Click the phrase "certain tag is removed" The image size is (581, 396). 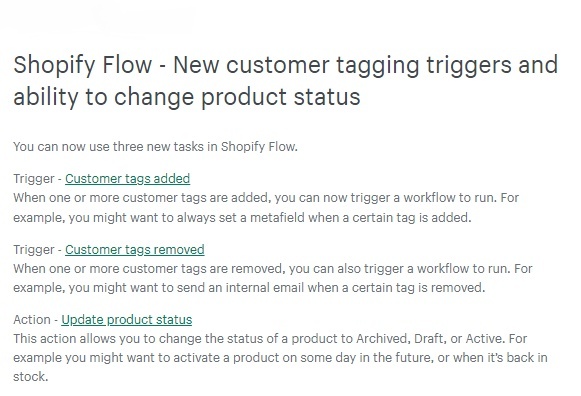(x=418, y=288)
